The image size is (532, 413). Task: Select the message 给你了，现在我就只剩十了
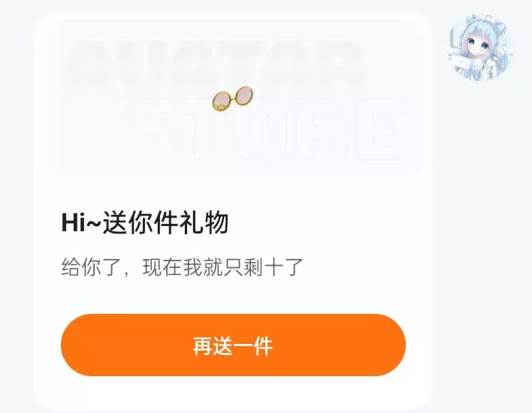pos(182,267)
